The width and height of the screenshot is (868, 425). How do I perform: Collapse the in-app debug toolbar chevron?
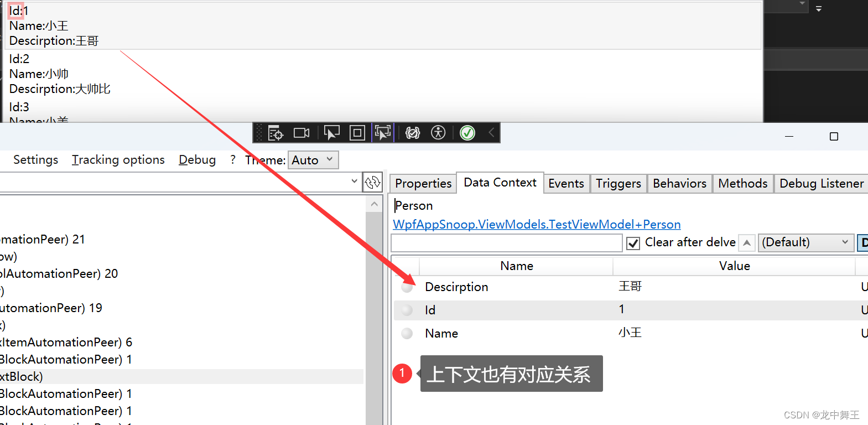tap(491, 132)
